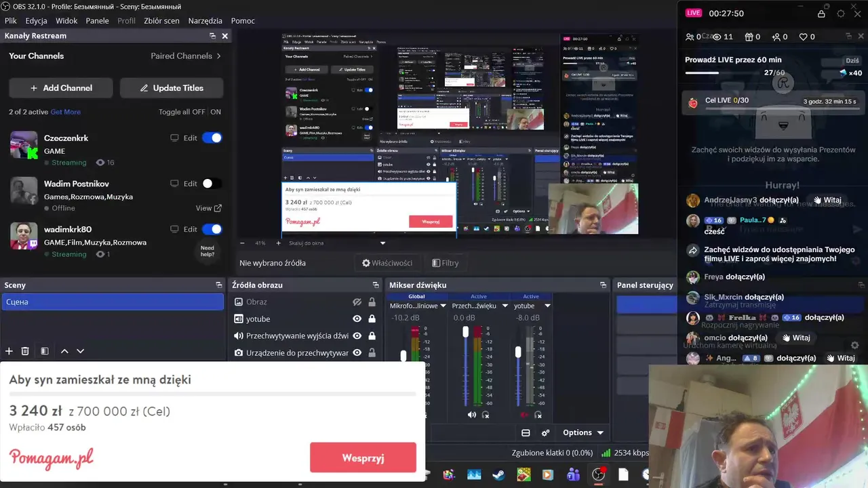The width and height of the screenshot is (868, 488).
Task: Click the Właściwości button
Action: click(387, 263)
